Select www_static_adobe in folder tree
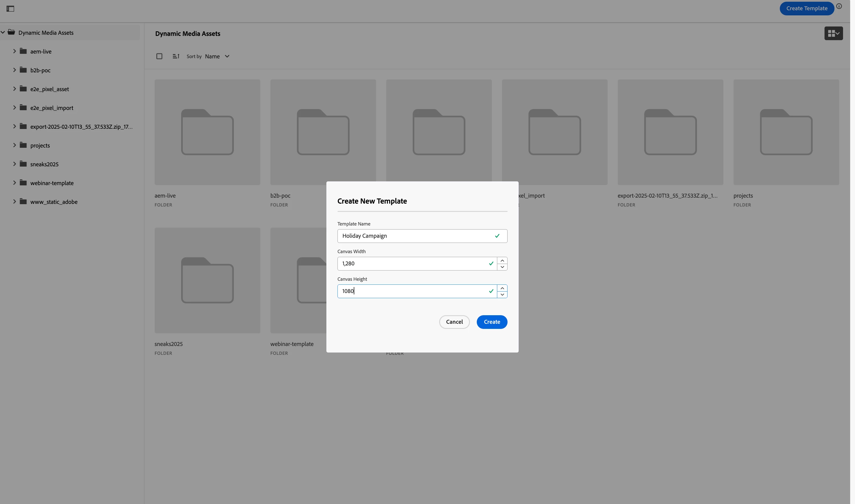 point(54,202)
